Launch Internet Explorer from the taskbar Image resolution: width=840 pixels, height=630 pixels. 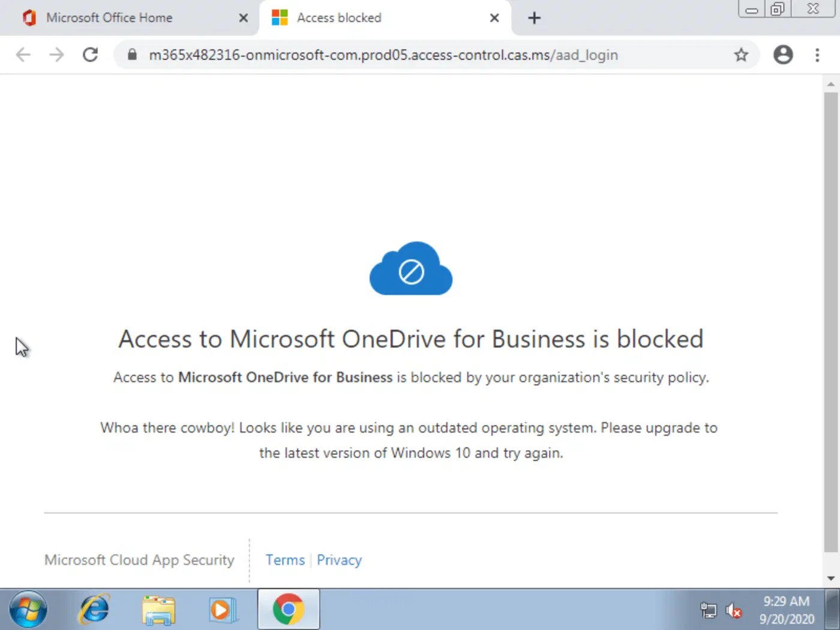[x=95, y=610]
